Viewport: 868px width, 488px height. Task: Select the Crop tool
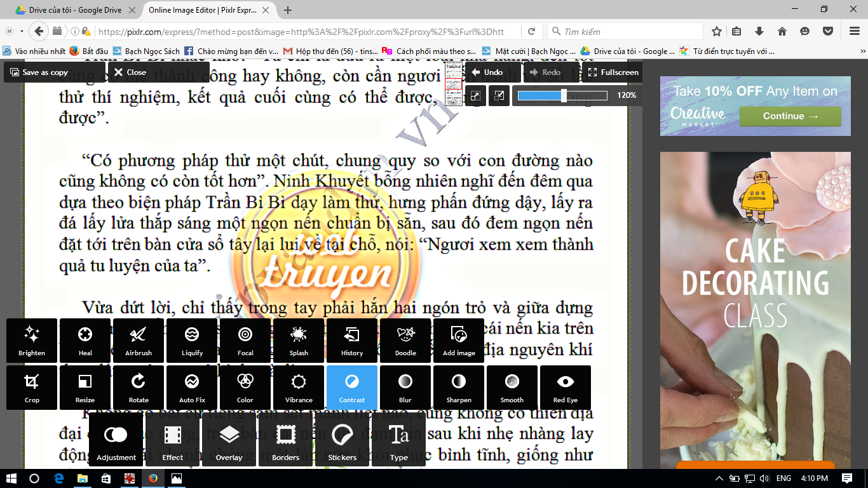click(32, 387)
